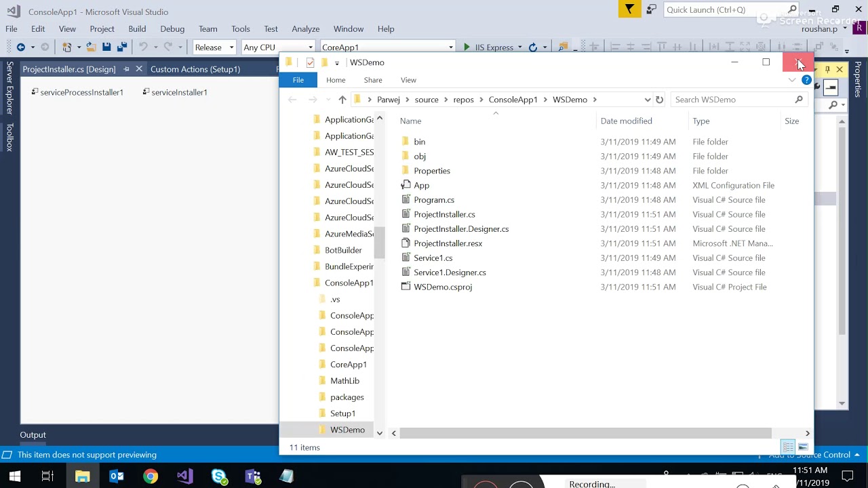Open Skype from the taskbar
The height and width of the screenshot is (488, 868).
(x=219, y=476)
